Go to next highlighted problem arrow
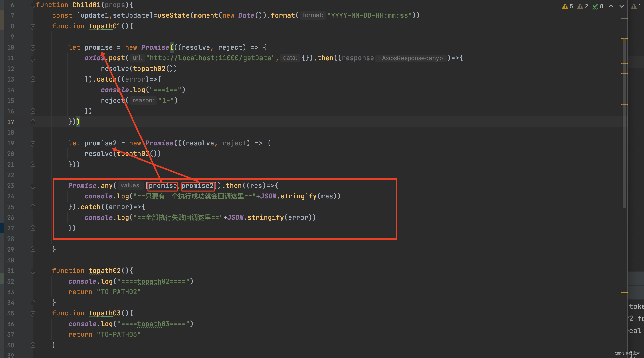Screen dimensions: 644x358 (622, 6)
